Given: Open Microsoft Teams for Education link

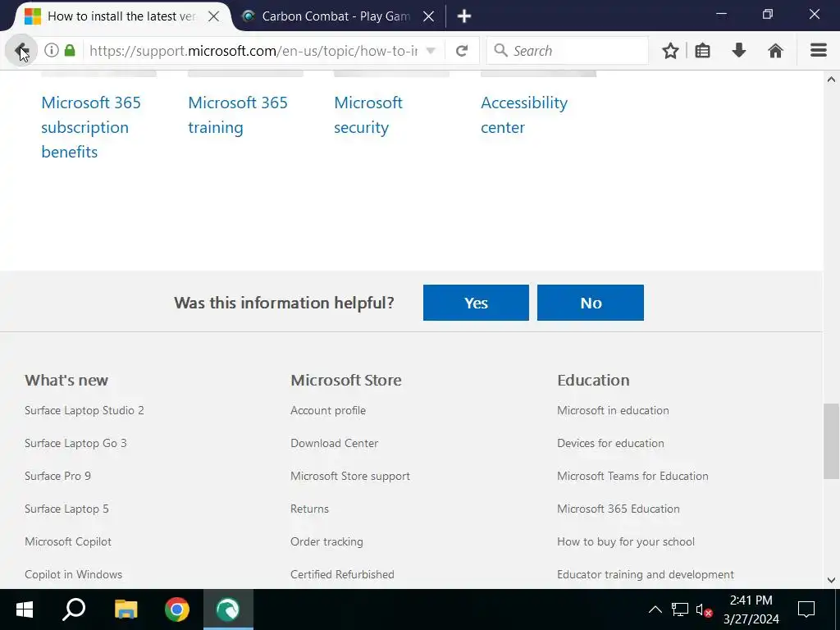Looking at the screenshot, I should pyautogui.click(x=632, y=476).
